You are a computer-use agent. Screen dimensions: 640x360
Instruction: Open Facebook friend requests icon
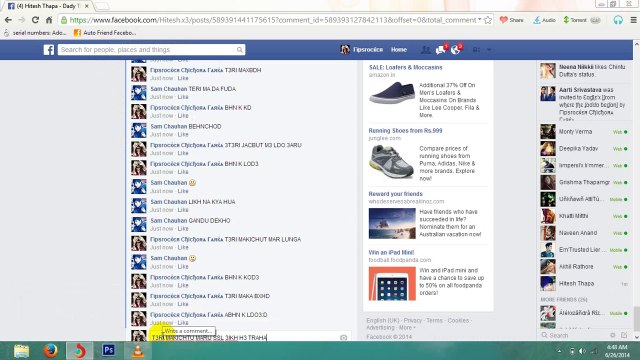coord(426,50)
